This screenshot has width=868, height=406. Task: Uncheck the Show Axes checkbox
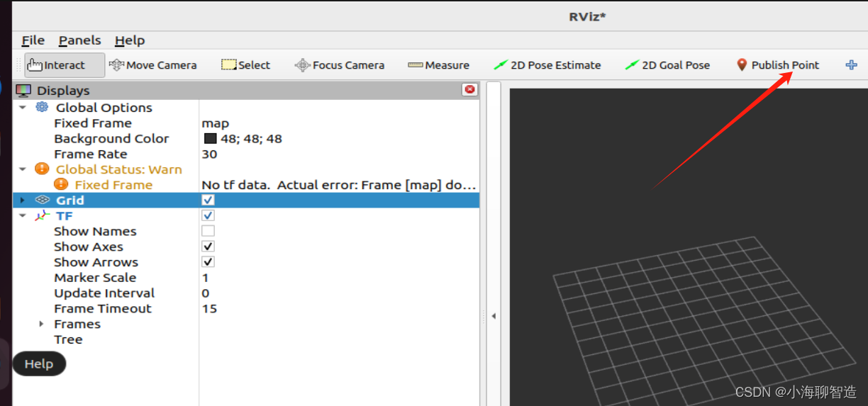click(x=208, y=247)
